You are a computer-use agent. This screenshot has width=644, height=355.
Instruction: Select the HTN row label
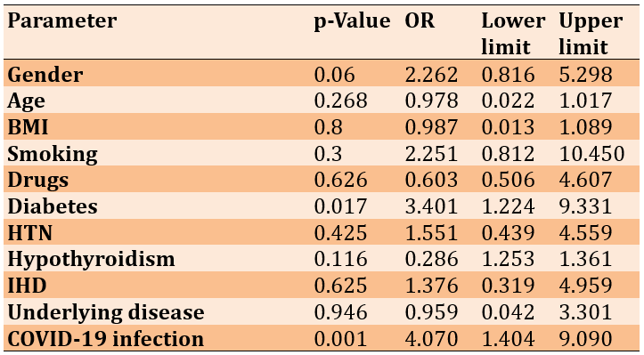(x=30, y=233)
